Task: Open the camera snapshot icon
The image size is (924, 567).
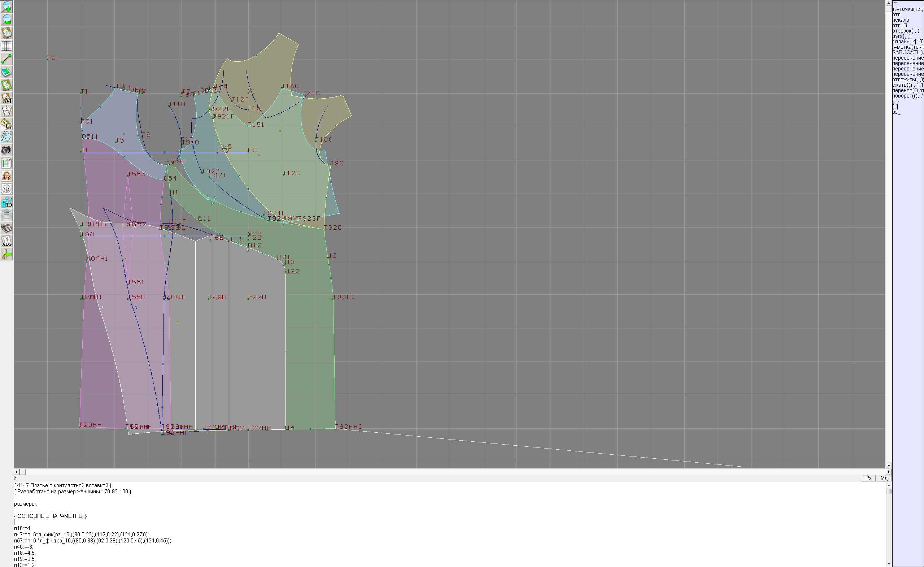Action: coord(6,150)
